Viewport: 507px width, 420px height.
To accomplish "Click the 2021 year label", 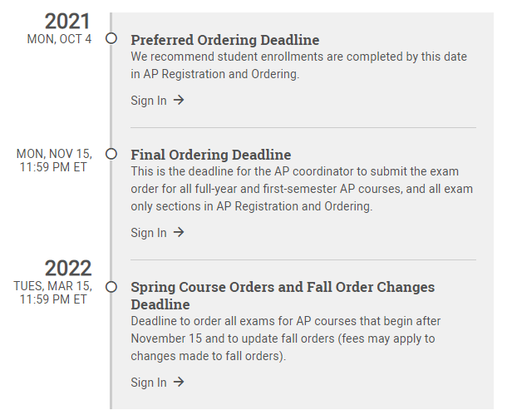I will pyautogui.click(x=67, y=22).
